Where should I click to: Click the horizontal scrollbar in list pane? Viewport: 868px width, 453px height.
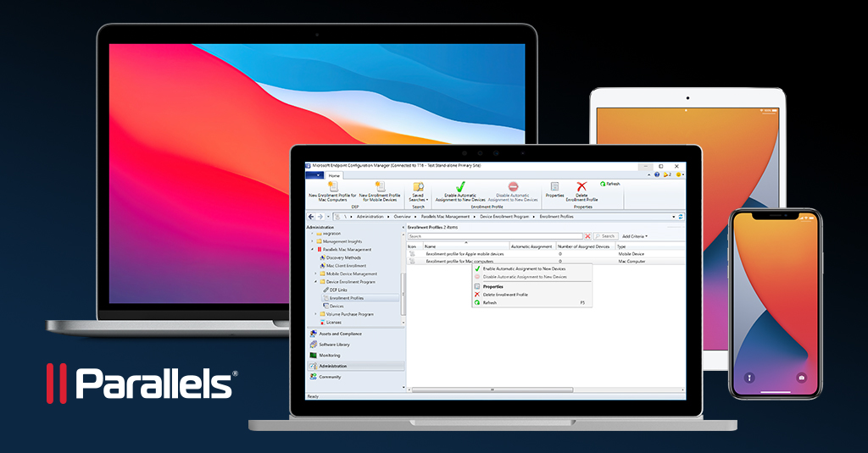pos(492,390)
